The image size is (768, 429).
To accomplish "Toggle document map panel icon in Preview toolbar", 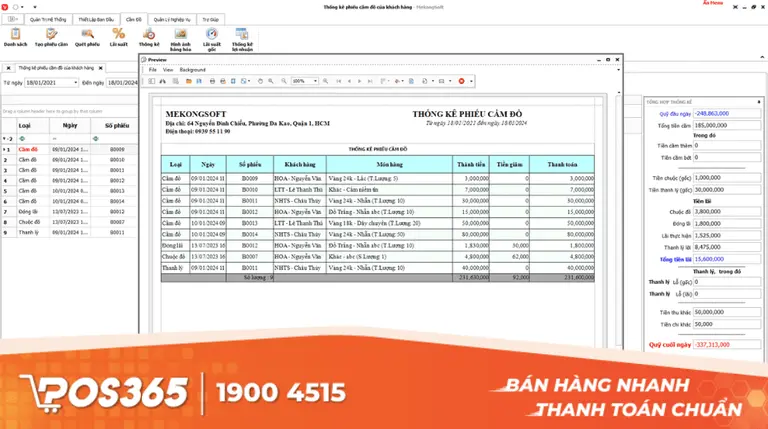I will coord(152,81).
